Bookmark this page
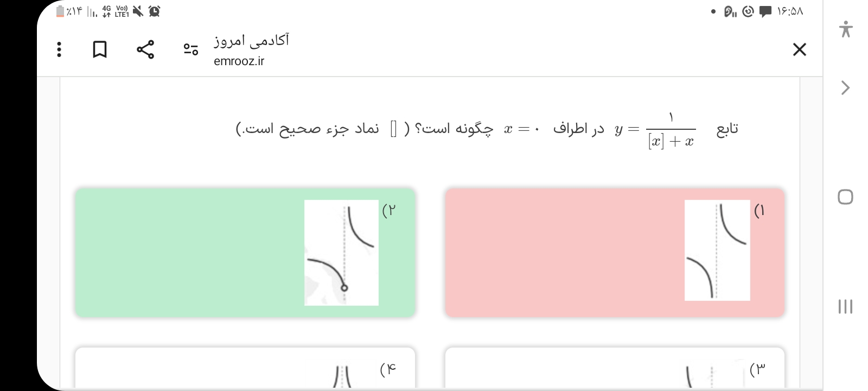The width and height of the screenshot is (868, 391). tap(100, 49)
